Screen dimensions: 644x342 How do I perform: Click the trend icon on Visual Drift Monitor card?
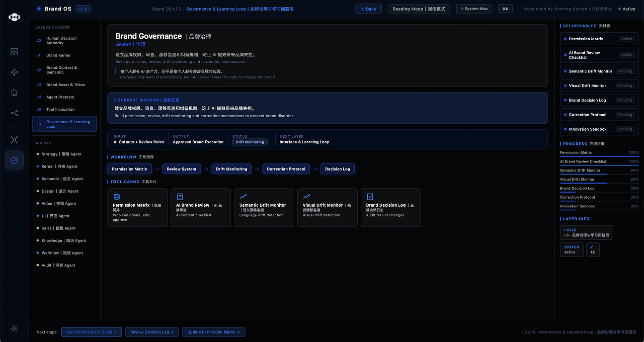[x=307, y=197]
